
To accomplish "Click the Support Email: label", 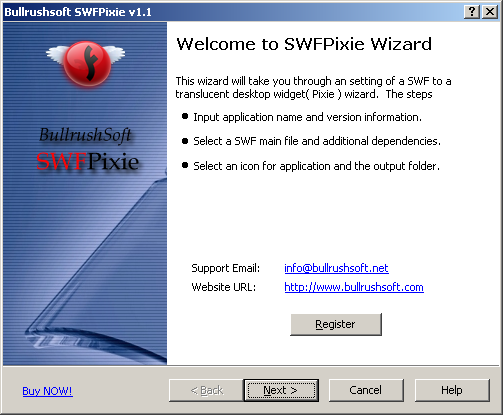I will click(x=226, y=268).
